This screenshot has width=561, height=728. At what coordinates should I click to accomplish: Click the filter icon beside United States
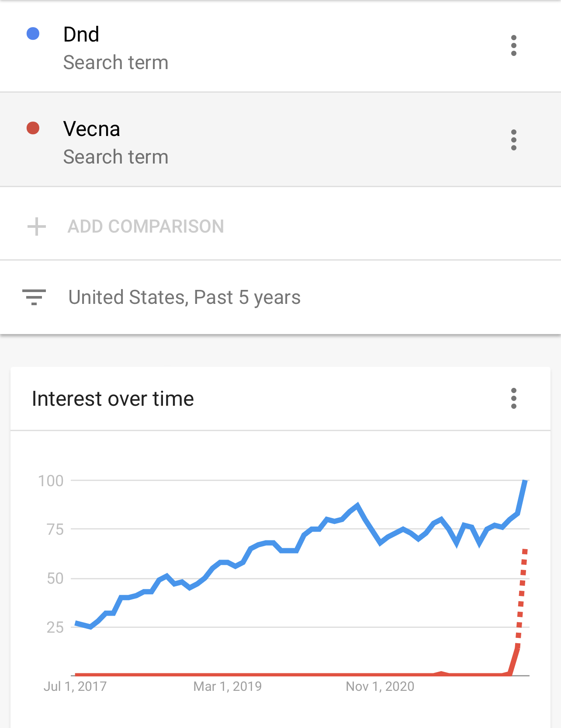[34, 297]
